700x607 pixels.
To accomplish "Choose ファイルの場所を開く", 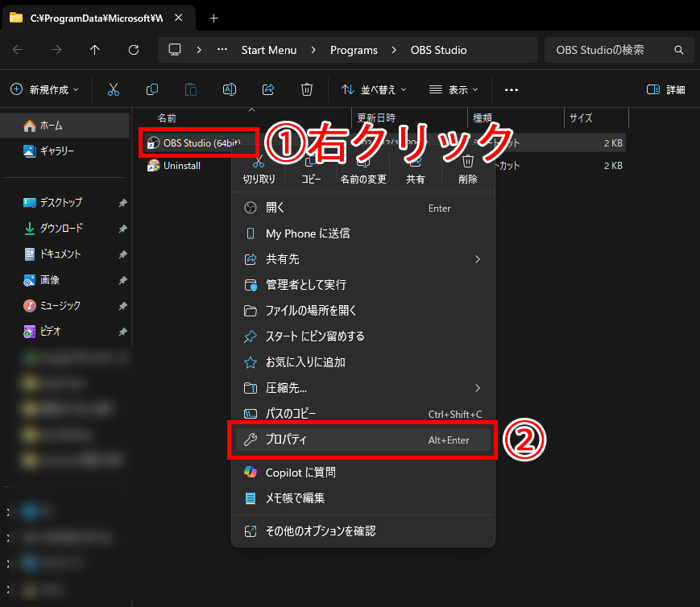I will (x=363, y=311).
